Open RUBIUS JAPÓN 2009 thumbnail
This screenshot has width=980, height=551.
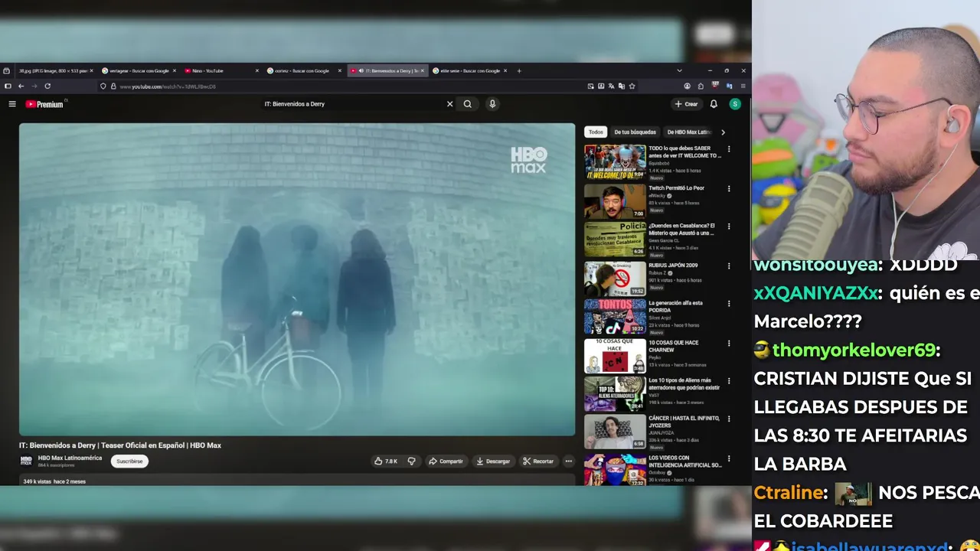coord(615,278)
